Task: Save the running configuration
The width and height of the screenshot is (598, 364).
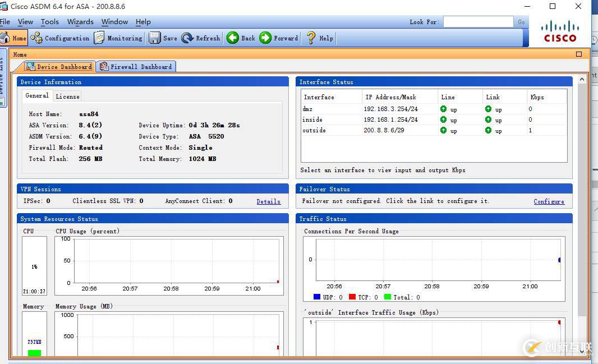Action: (163, 38)
